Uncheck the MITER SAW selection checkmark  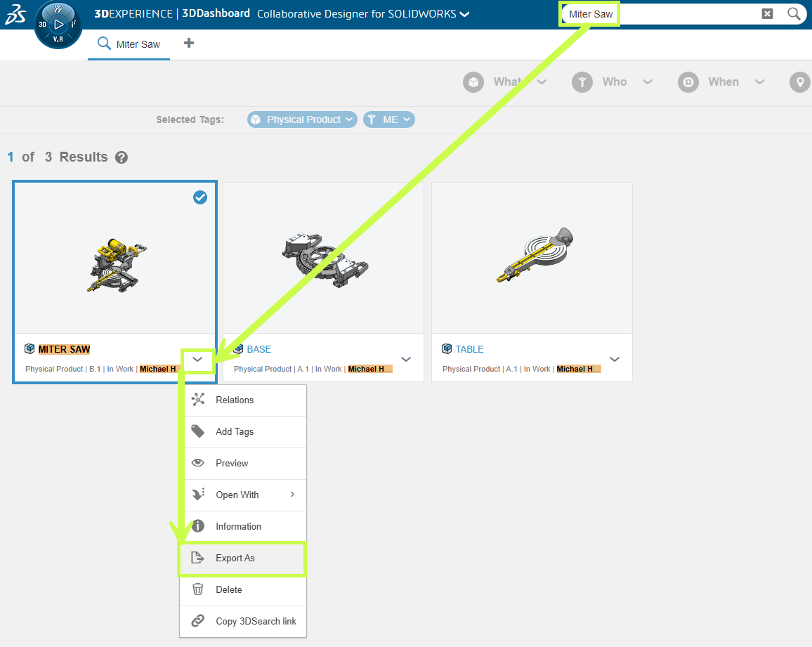pos(200,197)
